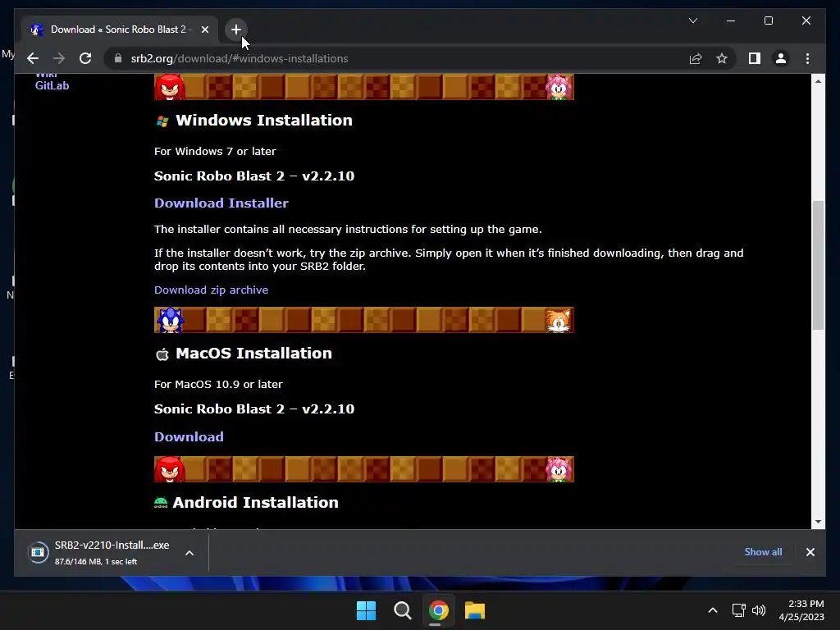Click 'For MacOS 10.9 or later' text
The width and height of the screenshot is (840, 630).
(218, 385)
